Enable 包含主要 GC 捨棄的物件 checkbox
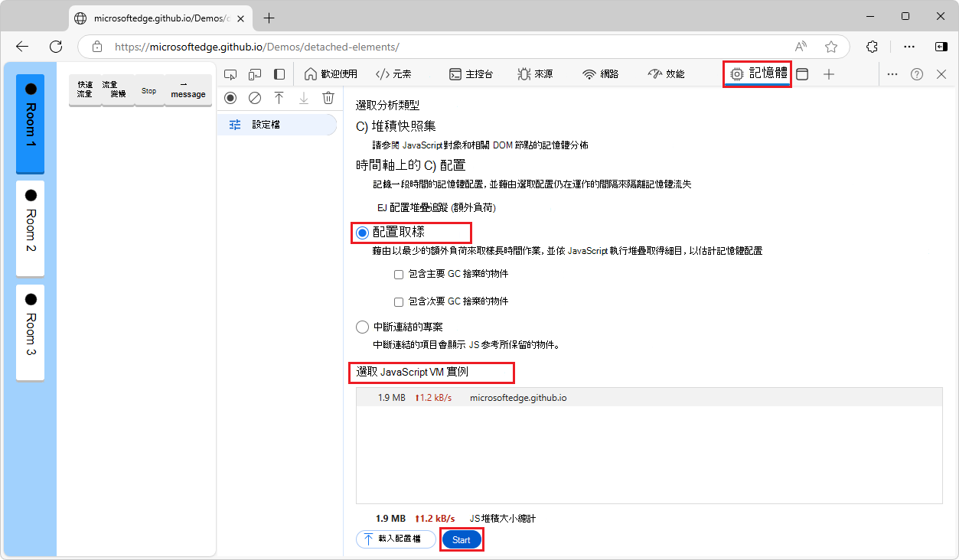Viewport: 959px width, 560px height. coord(398,274)
